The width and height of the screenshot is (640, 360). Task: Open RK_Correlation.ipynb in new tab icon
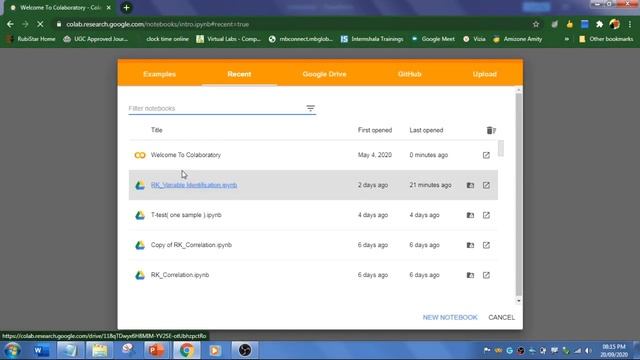[486, 275]
